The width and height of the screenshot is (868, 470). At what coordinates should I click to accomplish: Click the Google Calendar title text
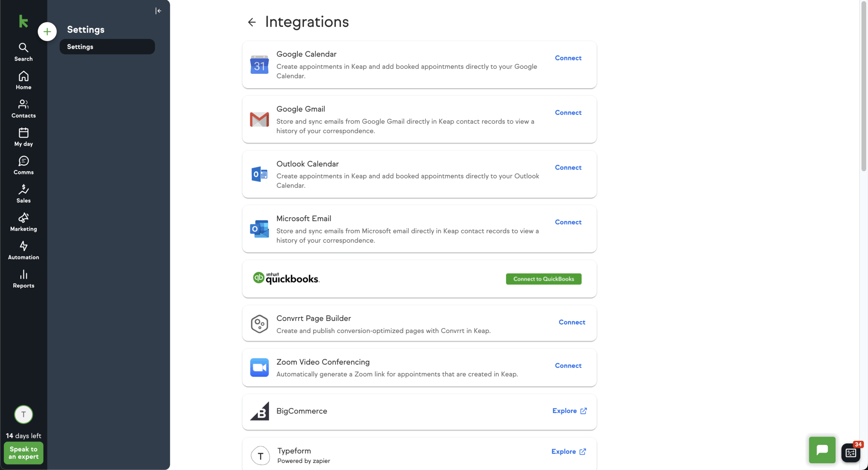tap(306, 54)
